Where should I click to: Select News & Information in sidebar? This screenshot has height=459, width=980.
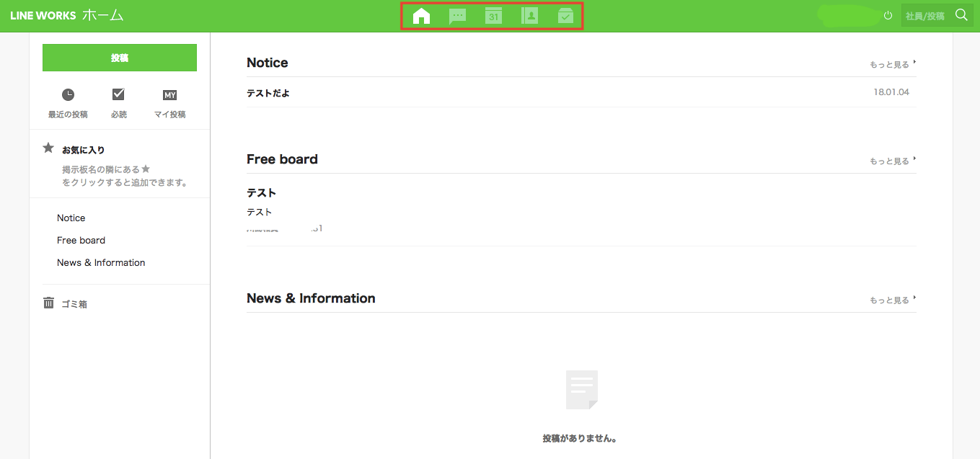(101, 263)
